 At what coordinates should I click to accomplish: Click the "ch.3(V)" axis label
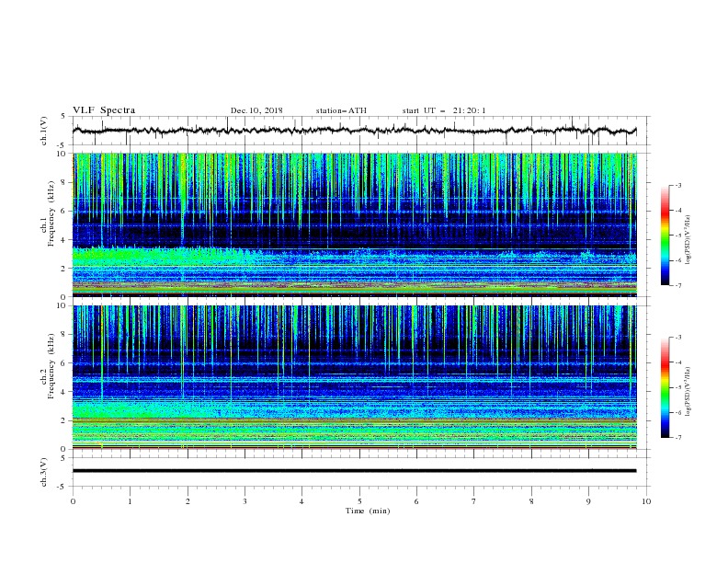tap(44, 472)
